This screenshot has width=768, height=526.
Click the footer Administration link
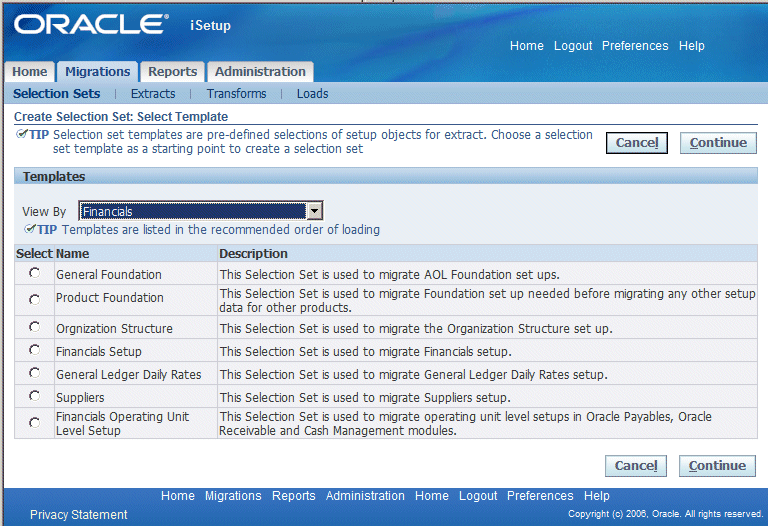coord(365,496)
